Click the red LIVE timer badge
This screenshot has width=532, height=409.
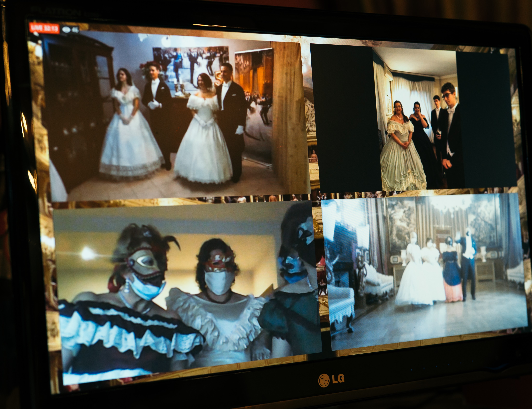point(44,28)
